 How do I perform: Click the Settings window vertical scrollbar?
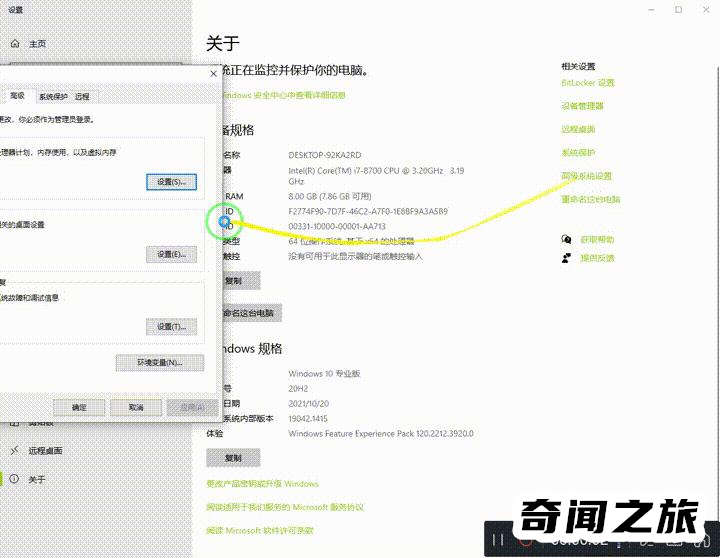(718, 294)
